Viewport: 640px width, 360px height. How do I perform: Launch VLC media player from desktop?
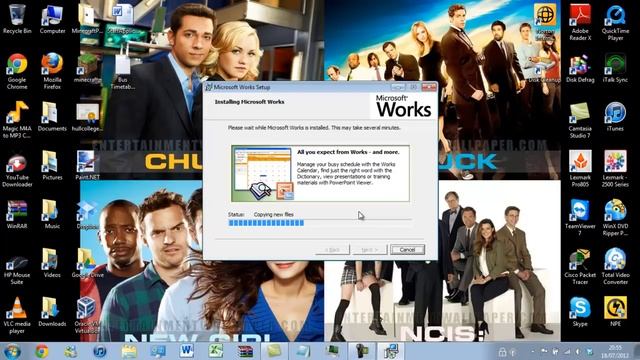(17, 316)
